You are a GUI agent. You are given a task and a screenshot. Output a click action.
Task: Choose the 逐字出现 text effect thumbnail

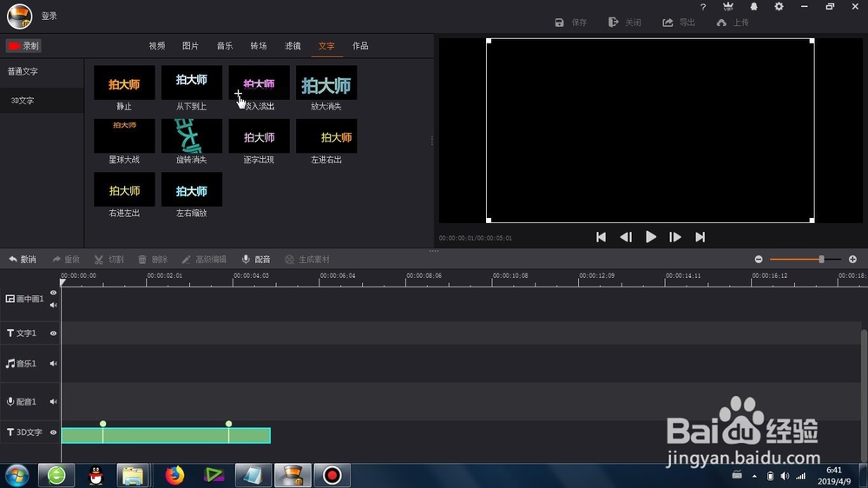click(x=259, y=135)
